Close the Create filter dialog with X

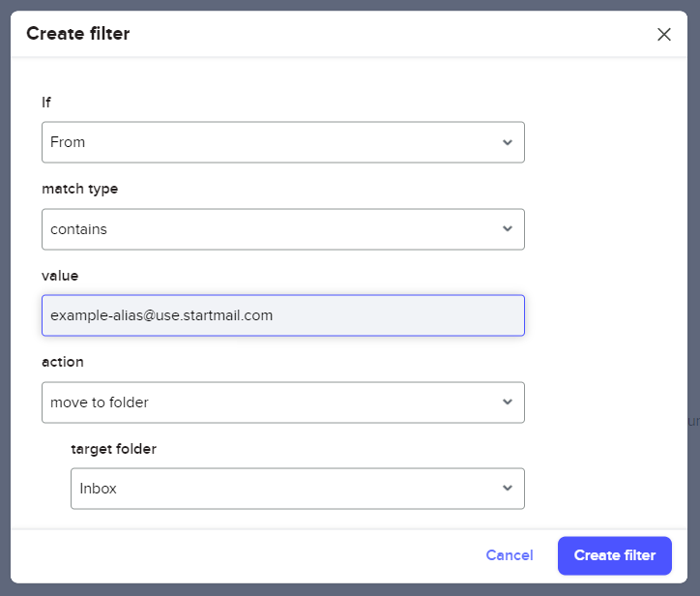[664, 35]
